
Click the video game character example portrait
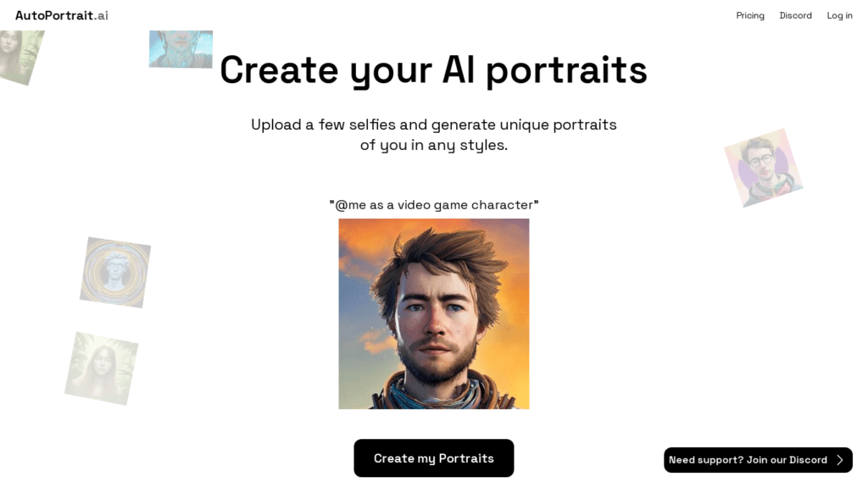point(433,313)
